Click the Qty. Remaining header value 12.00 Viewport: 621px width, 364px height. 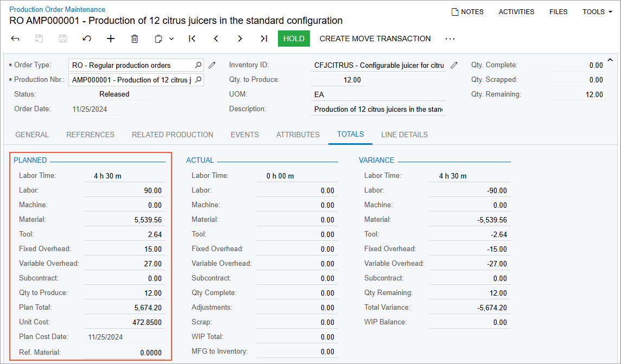(x=594, y=94)
